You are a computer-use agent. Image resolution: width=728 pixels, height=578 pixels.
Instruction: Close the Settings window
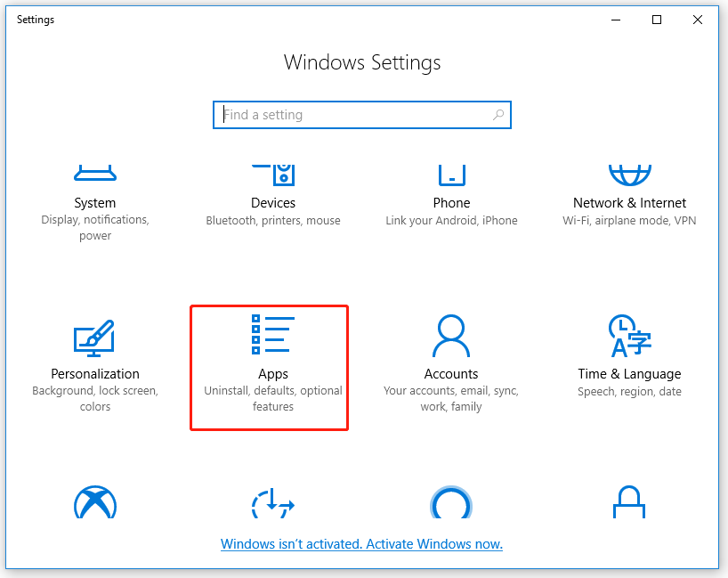[x=698, y=20]
